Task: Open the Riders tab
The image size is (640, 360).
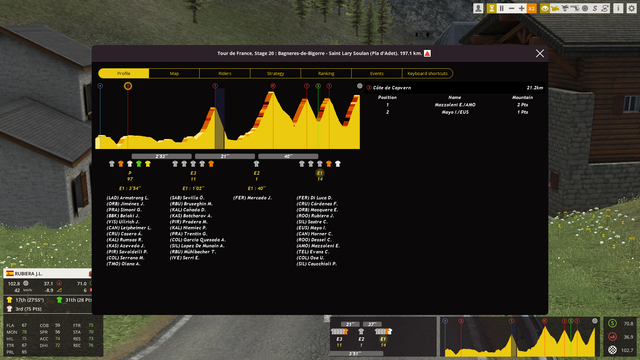Action: coord(225,73)
